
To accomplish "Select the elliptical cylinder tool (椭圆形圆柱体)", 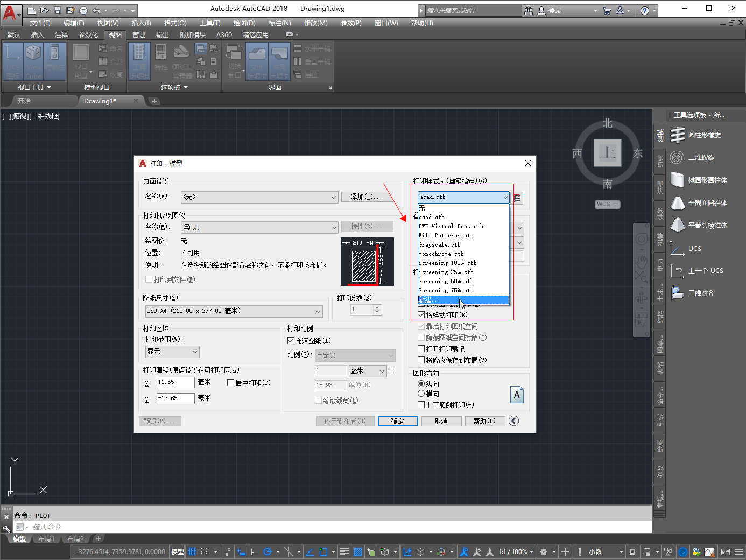I will point(700,180).
